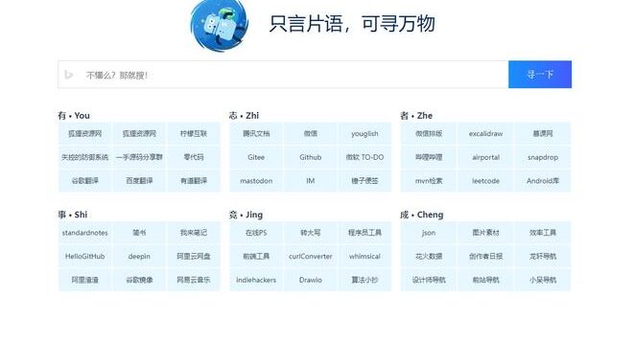Click the 事 • Shi section heading
The width and height of the screenshot is (634, 364).
(73, 215)
